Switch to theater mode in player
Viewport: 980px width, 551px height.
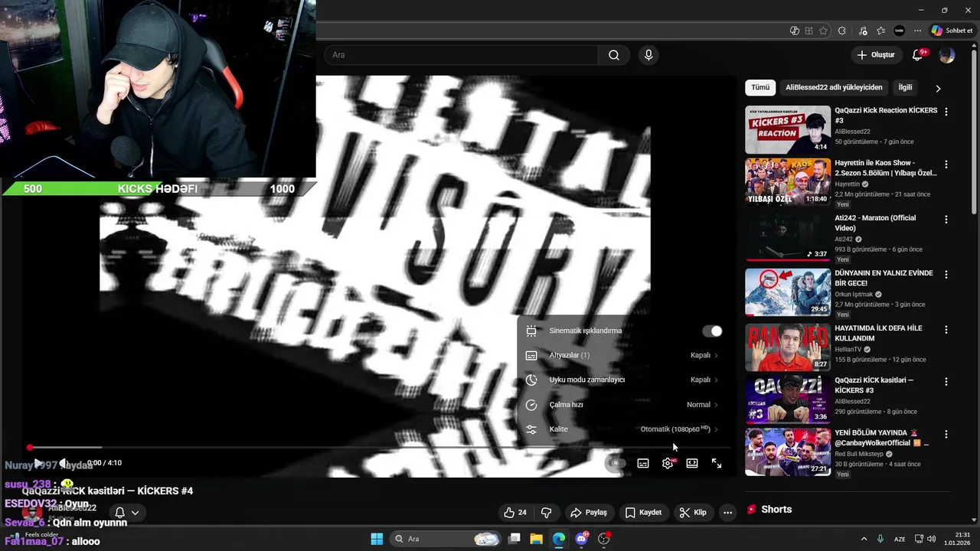pyautogui.click(x=692, y=463)
